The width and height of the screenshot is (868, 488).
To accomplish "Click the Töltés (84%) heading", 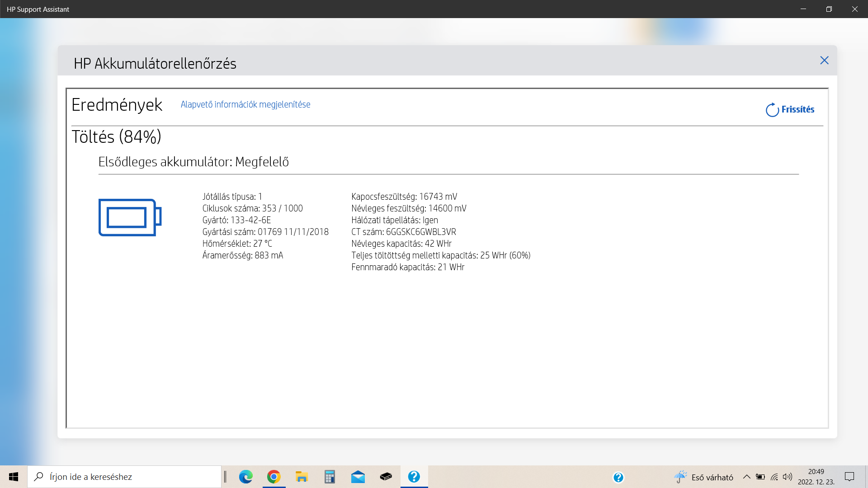I will click(116, 137).
